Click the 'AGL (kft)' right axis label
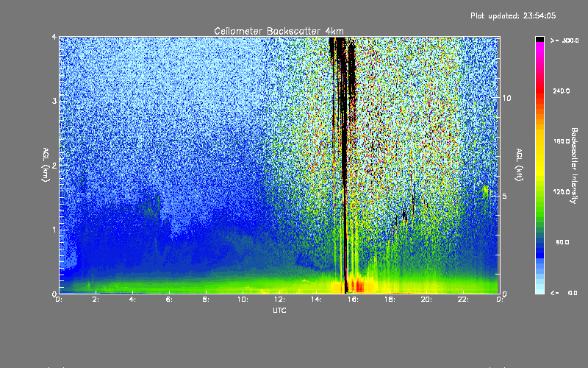Screen dimensions: 588x368 pyautogui.click(x=520, y=165)
